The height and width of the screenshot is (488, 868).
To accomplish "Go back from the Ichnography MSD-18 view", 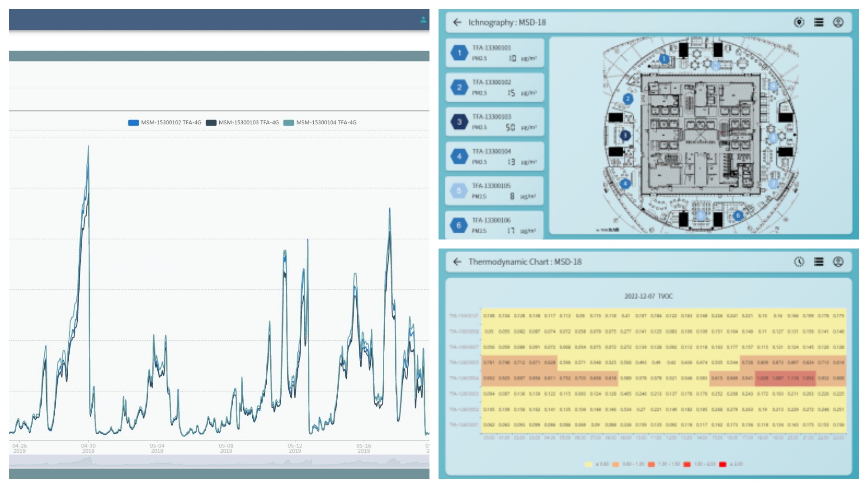I will coord(457,22).
